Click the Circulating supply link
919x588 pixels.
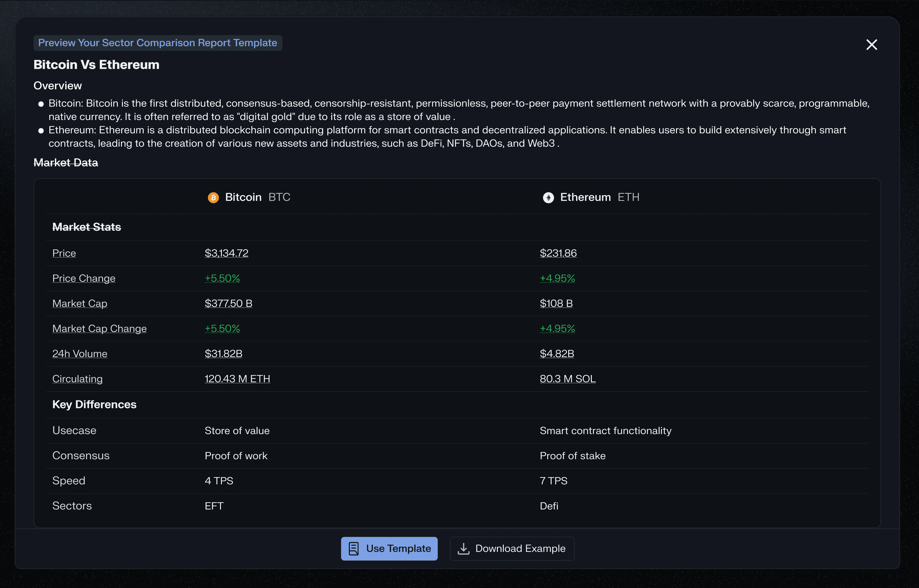click(x=77, y=379)
